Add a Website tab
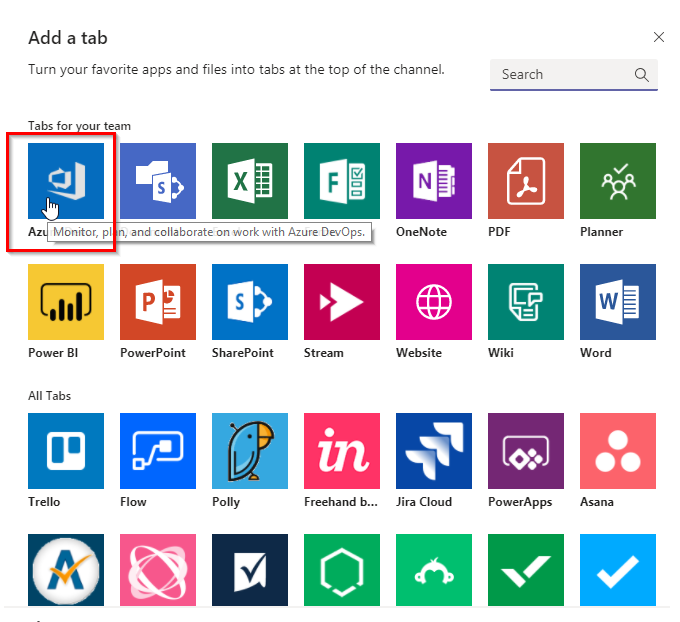Viewport: 680px width, 622px height. 434,302
